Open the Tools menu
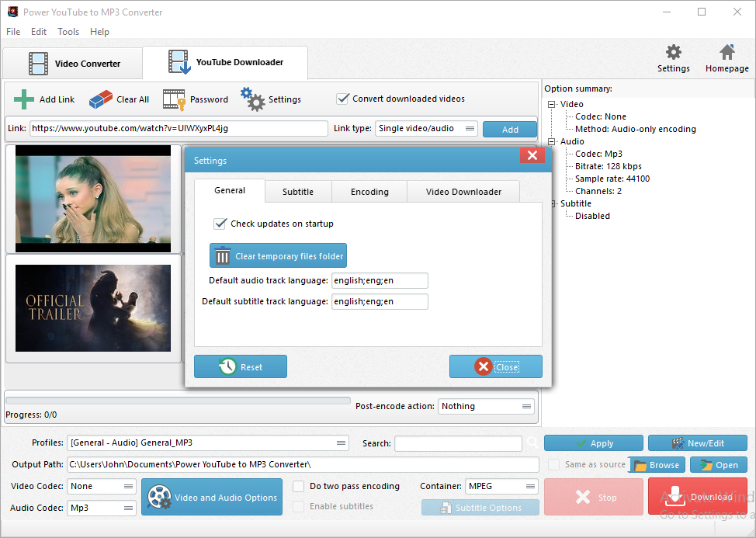This screenshot has height=538, width=756. (x=68, y=32)
